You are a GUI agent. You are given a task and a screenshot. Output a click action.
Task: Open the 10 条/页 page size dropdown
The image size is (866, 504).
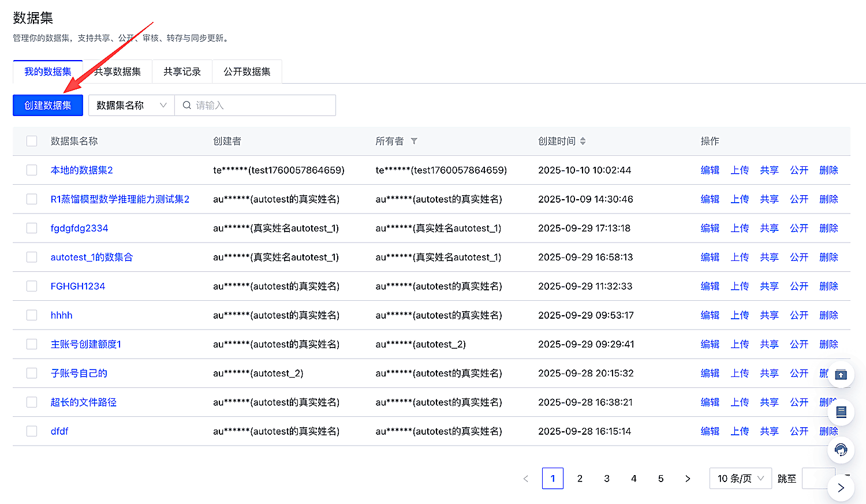point(741,479)
